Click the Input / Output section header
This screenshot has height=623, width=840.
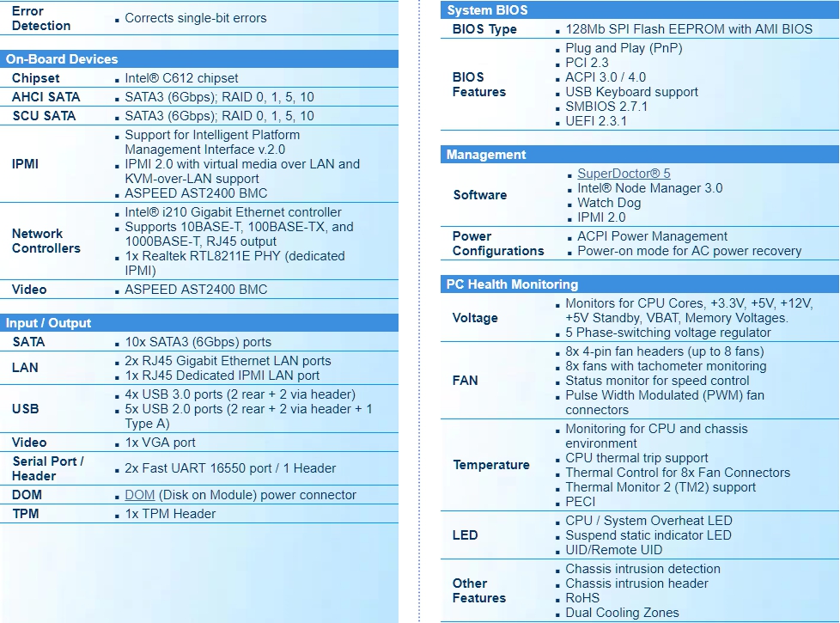(48, 323)
